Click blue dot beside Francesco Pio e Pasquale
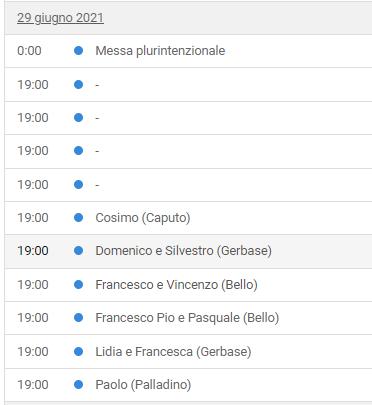The image size is (372, 405). click(78, 318)
